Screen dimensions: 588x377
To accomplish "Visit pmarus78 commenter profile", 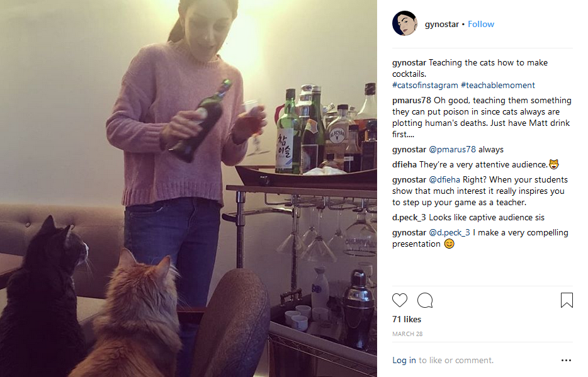I will click(x=412, y=101).
